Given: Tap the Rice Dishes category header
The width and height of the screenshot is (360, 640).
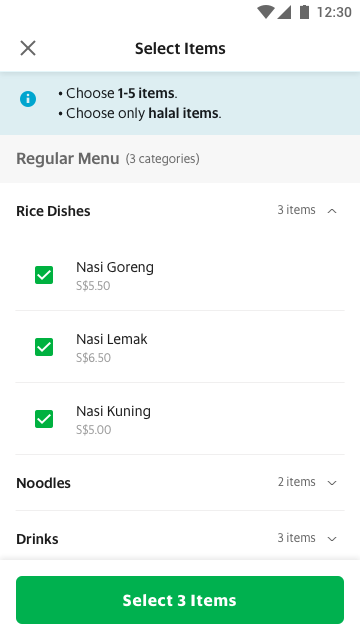Looking at the screenshot, I should (180, 211).
